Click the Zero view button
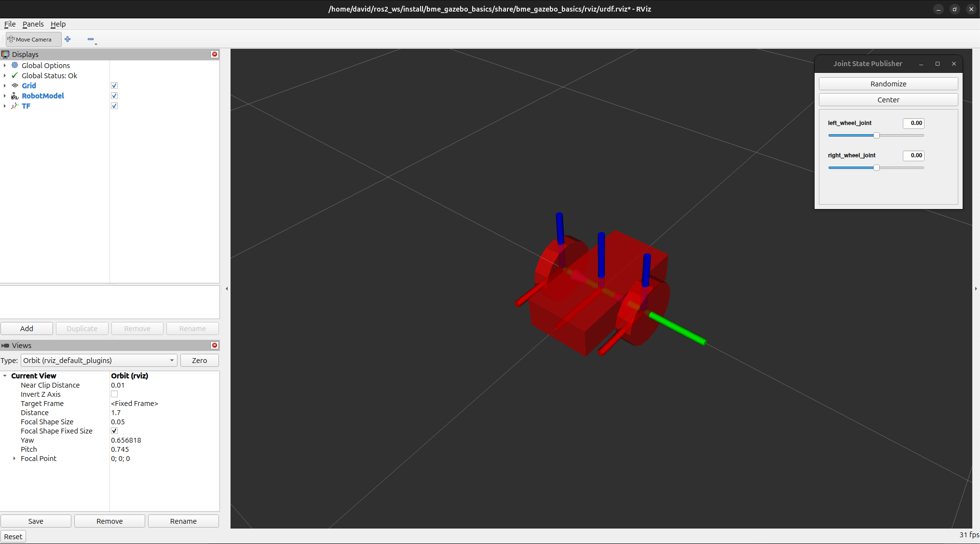 tap(199, 360)
